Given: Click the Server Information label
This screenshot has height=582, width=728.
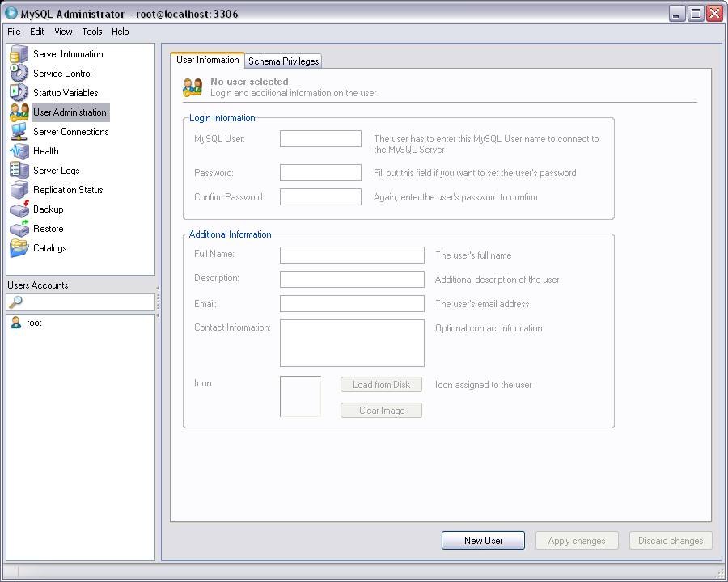Looking at the screenshot, I should (x=68, y=54).
